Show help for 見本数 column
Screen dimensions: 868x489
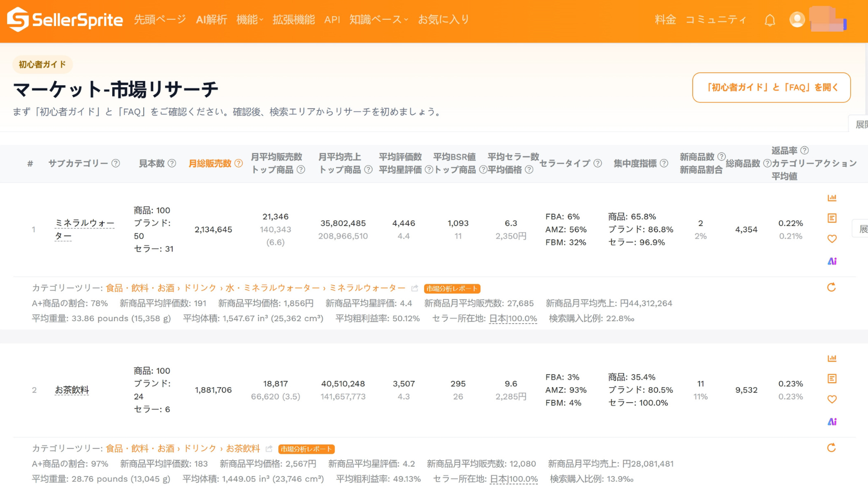coord(172,163)
